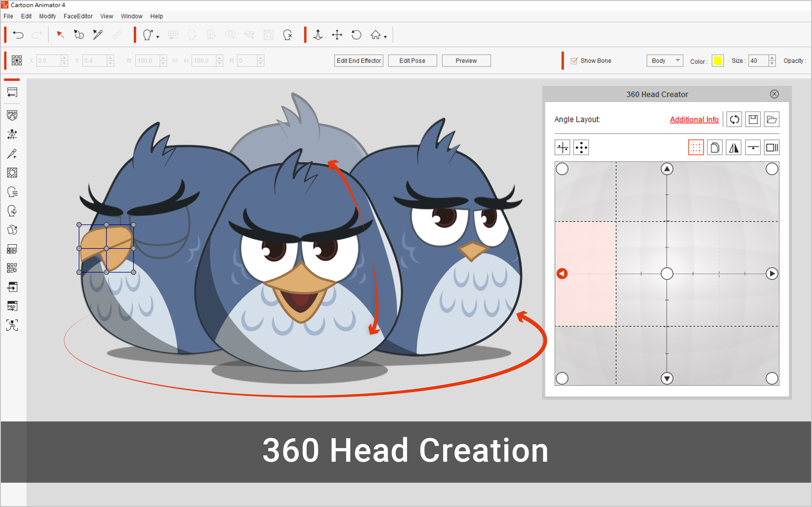Click the Edit Pose button

412,61
